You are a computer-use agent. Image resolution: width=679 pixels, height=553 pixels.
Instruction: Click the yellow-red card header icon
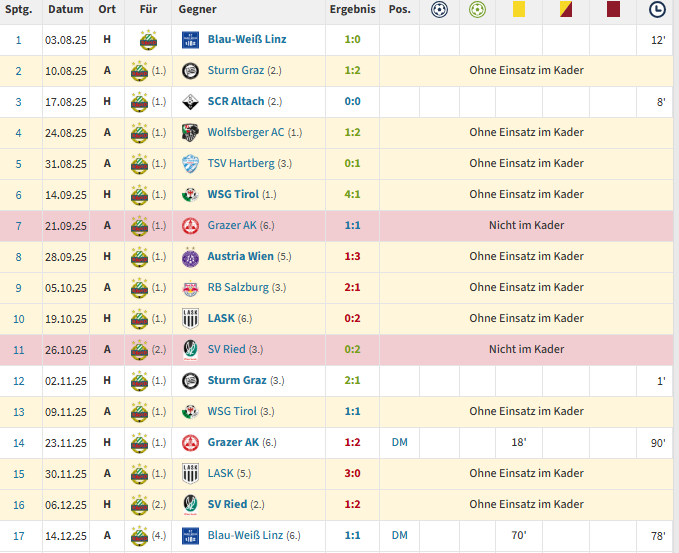(566, 10)
